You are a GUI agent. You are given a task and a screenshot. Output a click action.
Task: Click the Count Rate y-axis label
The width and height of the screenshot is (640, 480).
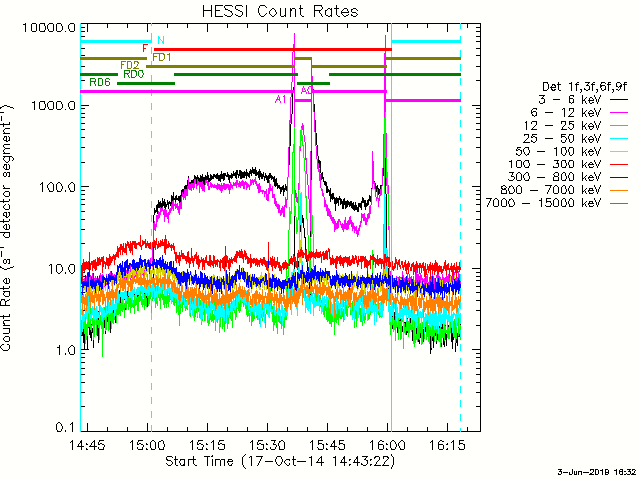click(7, 228)
